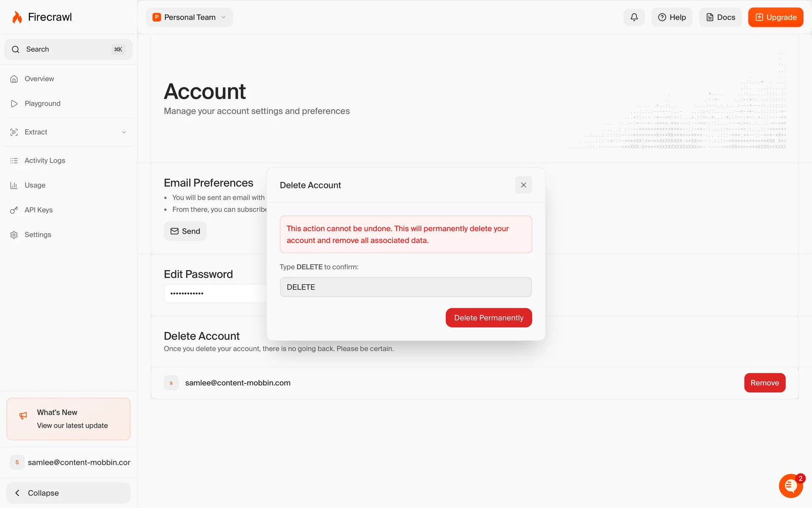Open the chat support bubble
The width and height of the screenshot is (812, 508).
click(x=790, y=486)
